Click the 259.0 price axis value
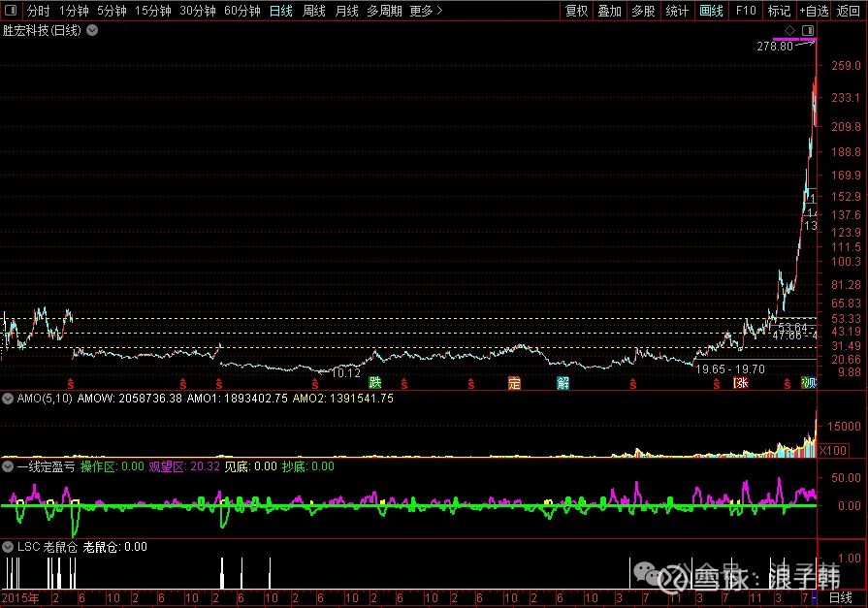The image size is (868, 608). coord(846,66)
